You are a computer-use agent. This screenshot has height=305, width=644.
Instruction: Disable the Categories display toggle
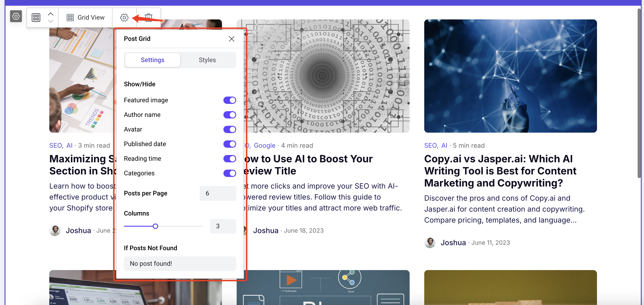tap(229, 173)
